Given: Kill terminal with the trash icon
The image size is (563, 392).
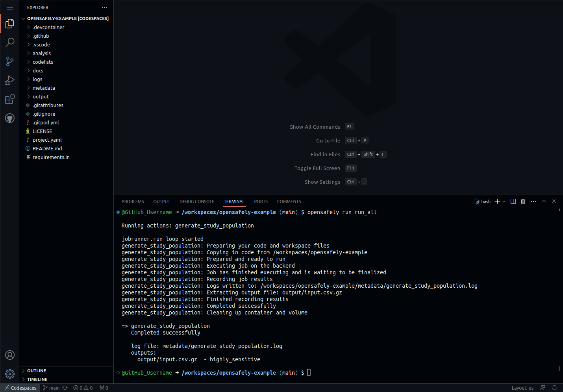Looking at the screenshot, I should 523,202.
